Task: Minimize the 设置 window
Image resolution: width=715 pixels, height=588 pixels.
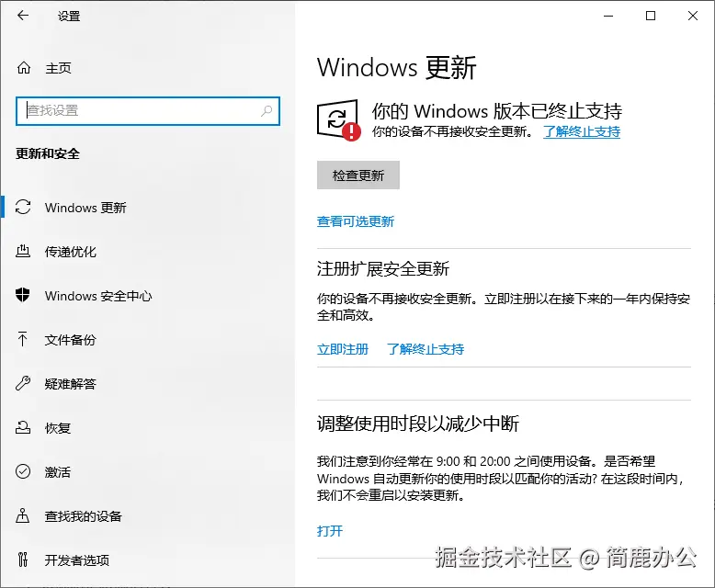Action: [x=608, y=16]
